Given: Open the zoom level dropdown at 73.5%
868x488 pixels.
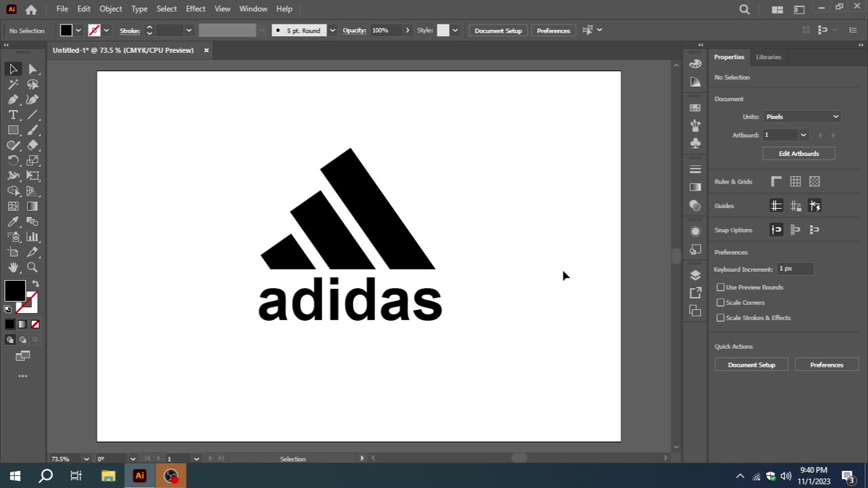Looking at the screenshot, I should pos(86,459).
